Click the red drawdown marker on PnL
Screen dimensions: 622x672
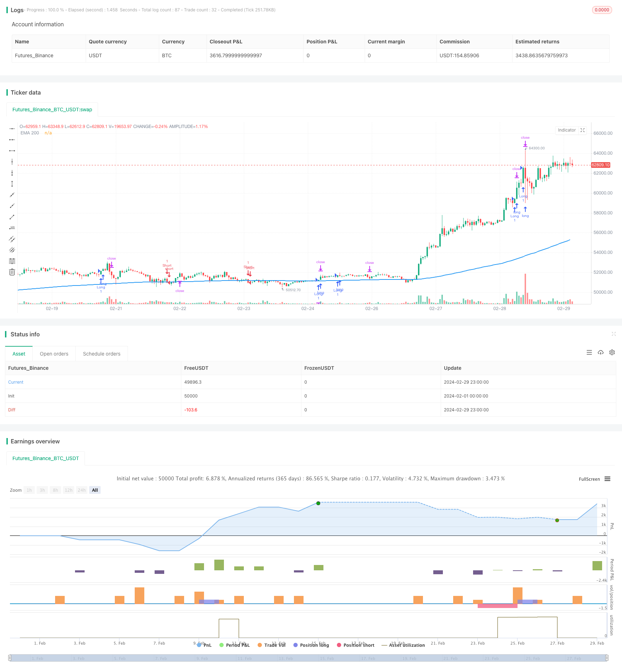point(557,520)
